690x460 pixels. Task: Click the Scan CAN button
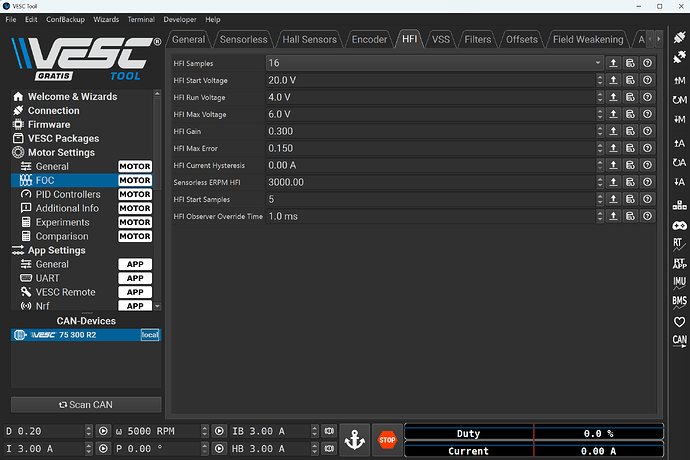(86, 404)
